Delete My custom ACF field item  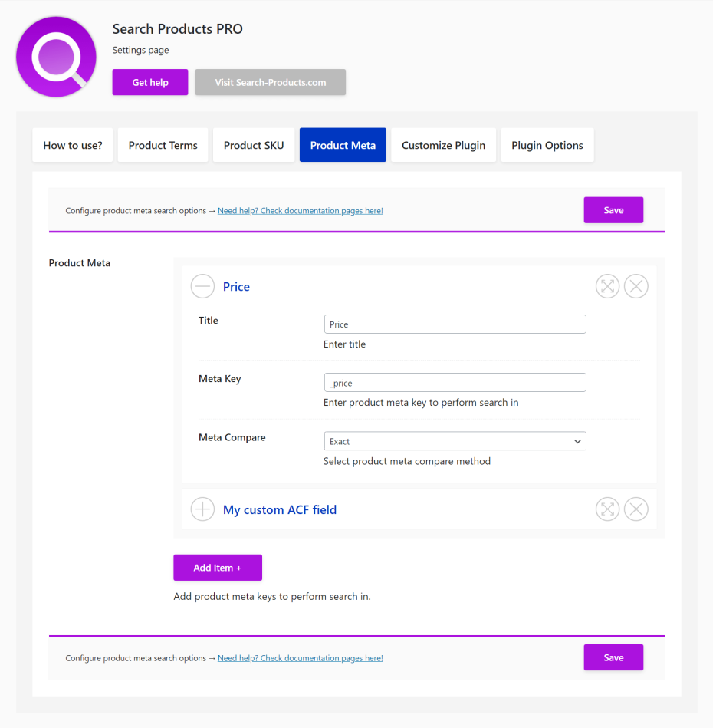tap(636, 509)
